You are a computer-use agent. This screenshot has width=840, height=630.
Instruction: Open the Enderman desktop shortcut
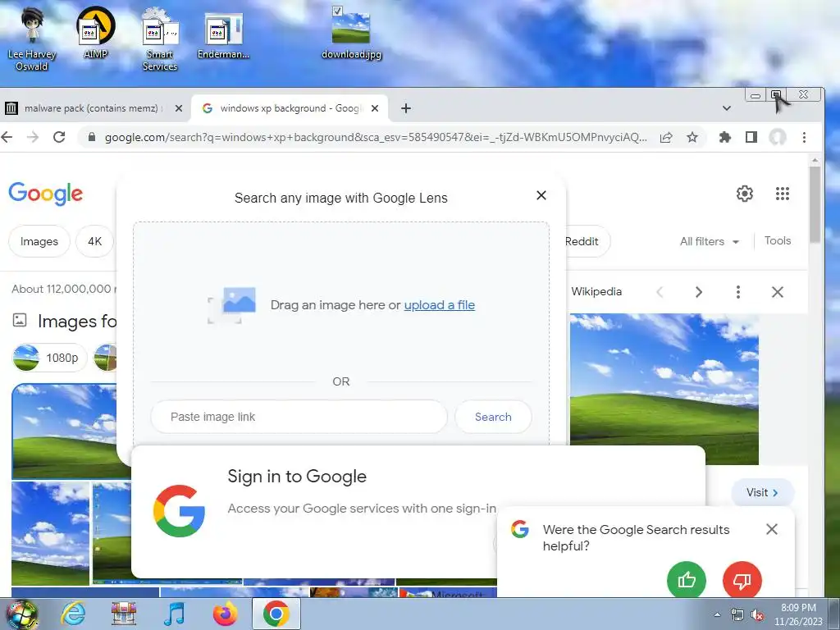[223, 35]
